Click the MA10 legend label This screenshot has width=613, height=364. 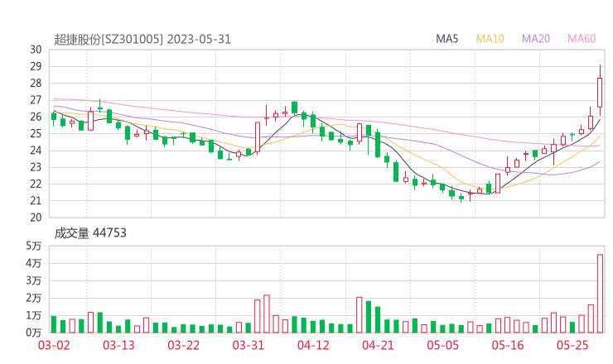pos(490,39)
